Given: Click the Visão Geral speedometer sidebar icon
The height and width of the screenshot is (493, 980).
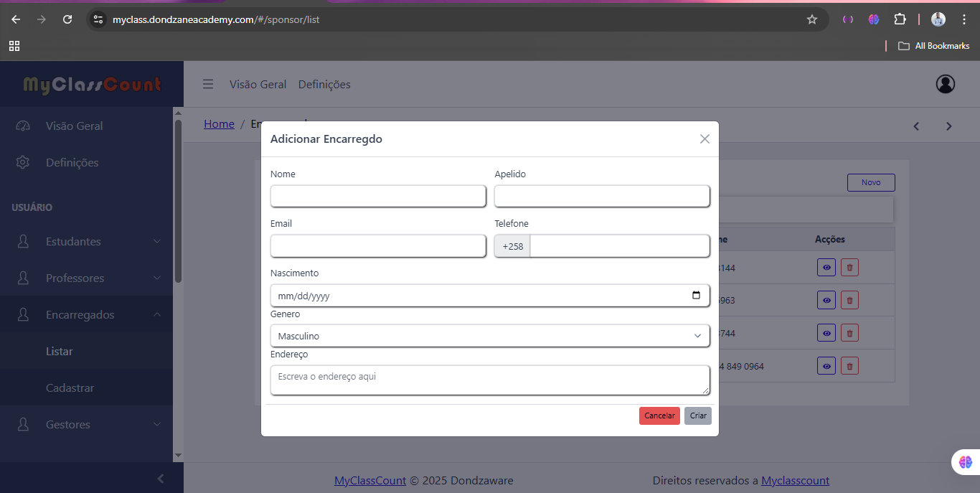Looking at the screenshot, I should click(x=23, y=126).
